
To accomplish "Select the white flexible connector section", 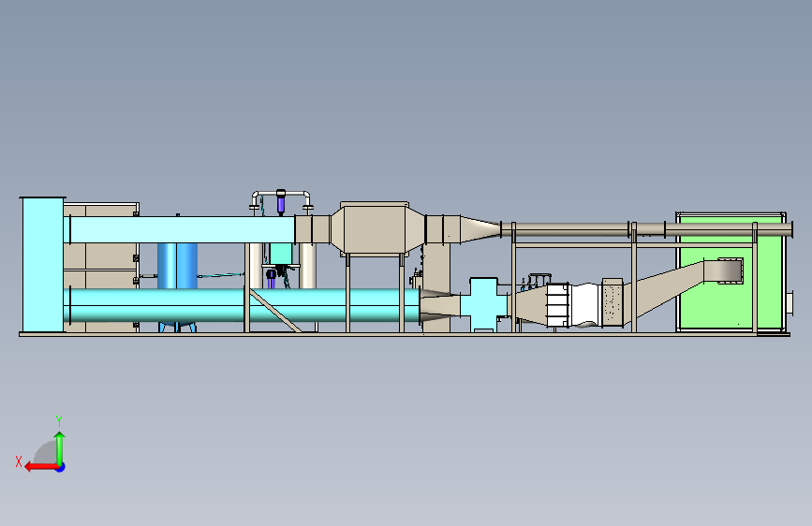I will pyautogui.click(x=585, y=305).
